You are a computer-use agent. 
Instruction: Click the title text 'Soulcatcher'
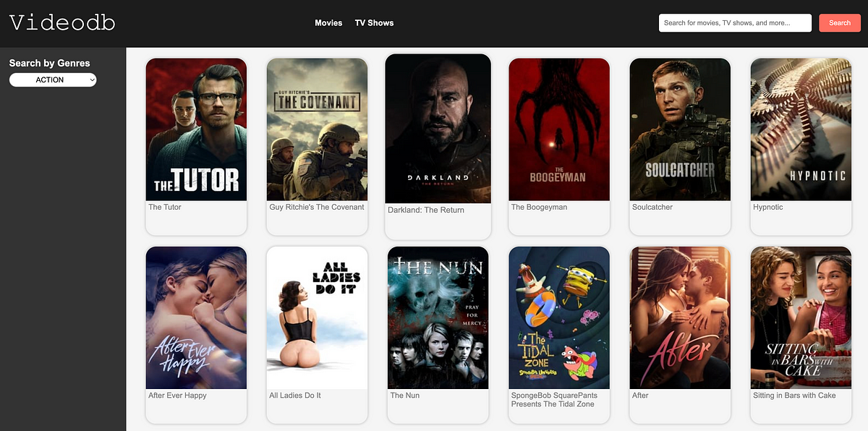652,207
